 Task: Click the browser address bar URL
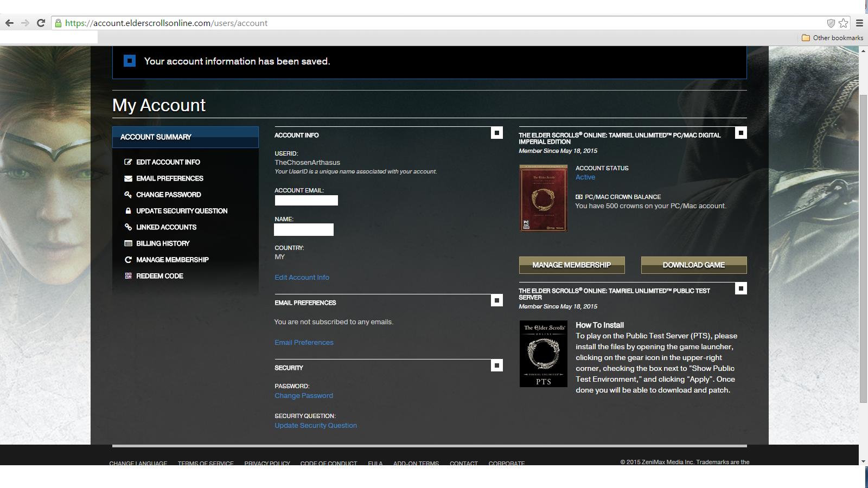166,23
